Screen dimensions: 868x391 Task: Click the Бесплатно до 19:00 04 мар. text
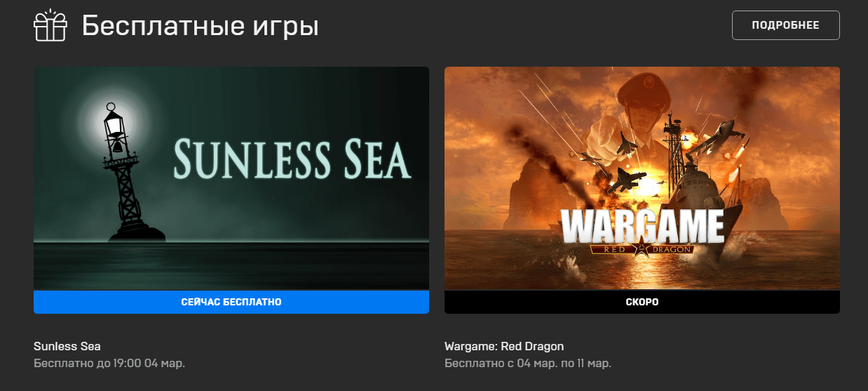tap(109, 364)
